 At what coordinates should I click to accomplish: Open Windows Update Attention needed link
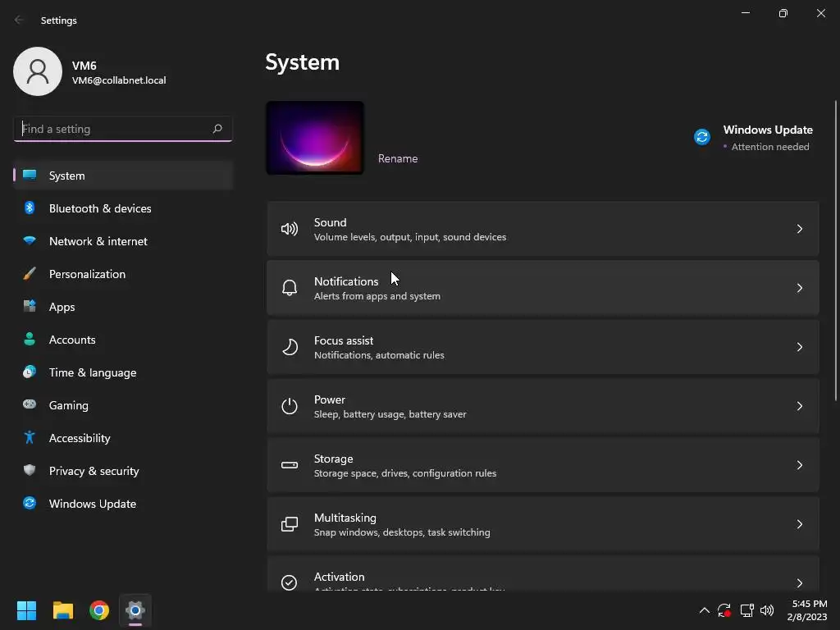(x=753, y=138)
